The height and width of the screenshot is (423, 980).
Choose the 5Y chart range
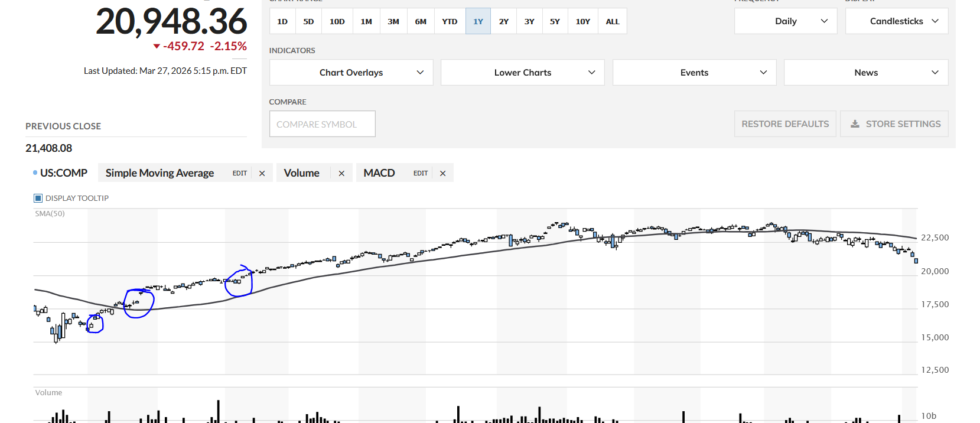pos(555,21)
